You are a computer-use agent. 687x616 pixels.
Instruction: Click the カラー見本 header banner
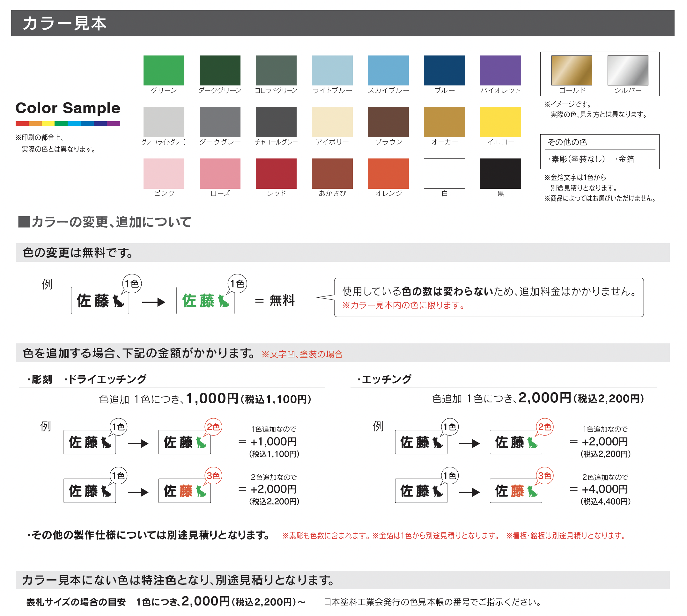[x=343, y=23]
